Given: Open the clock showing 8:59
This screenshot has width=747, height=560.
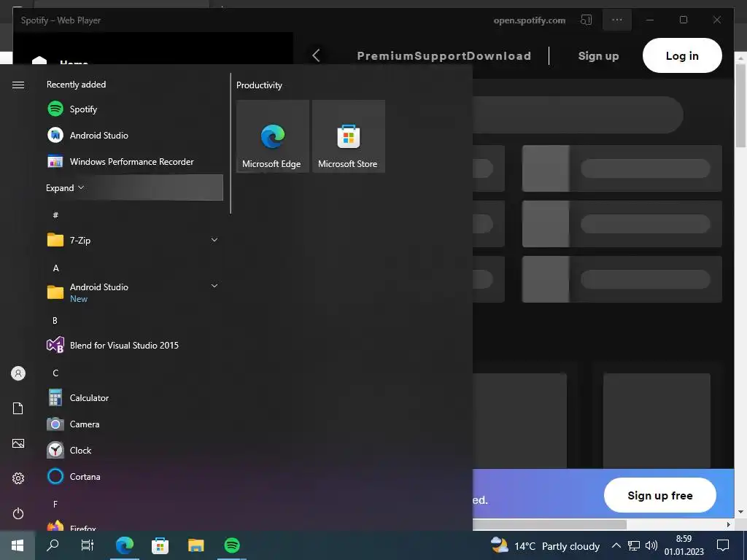Looking at the screenshot, I should pos(684,545).
